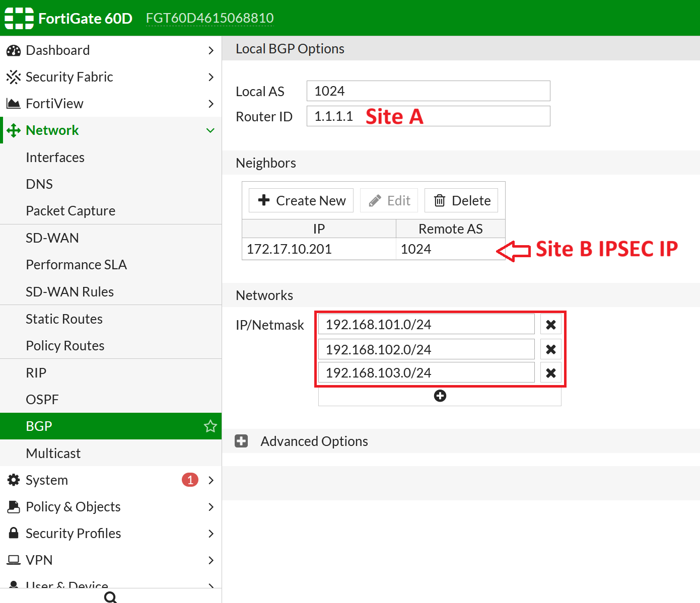
Task: Select neighbor row 172.17.10.201
Action: click(x=374, y=249)
